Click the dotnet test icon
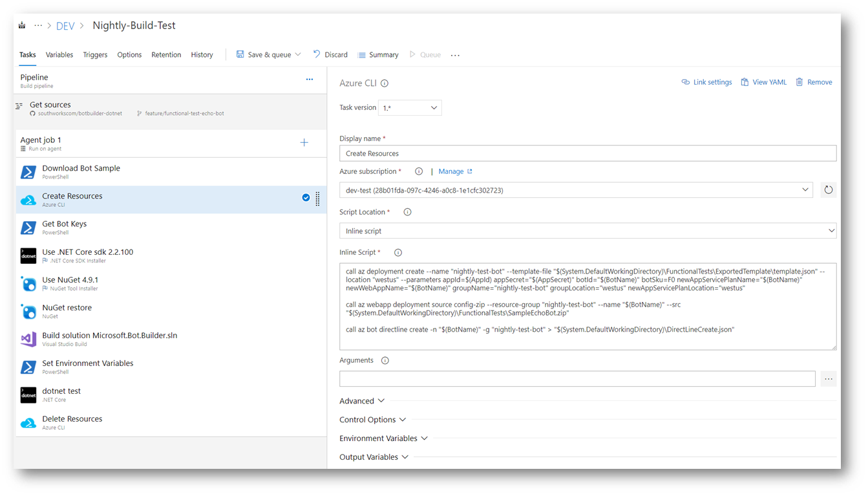868x496 pixels. point(28,395)
